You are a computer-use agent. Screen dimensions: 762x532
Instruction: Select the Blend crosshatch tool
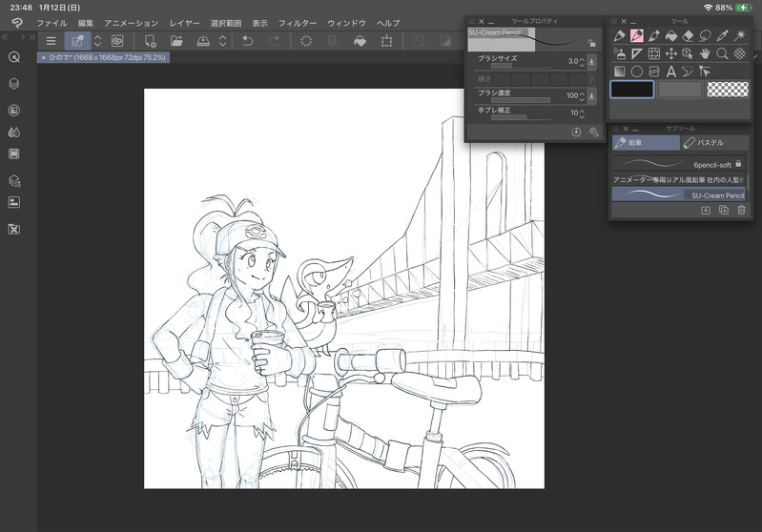740,53
